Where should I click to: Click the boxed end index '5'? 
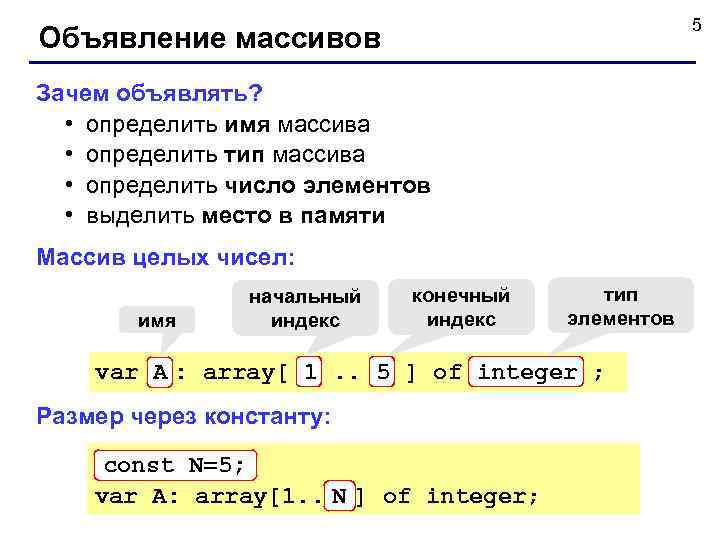[382, 371]
